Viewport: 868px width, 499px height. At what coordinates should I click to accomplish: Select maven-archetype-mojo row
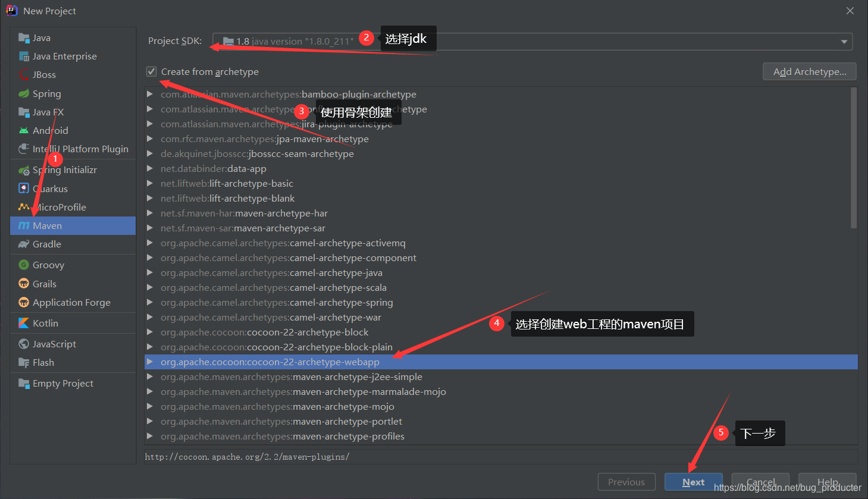click(501, 406)
